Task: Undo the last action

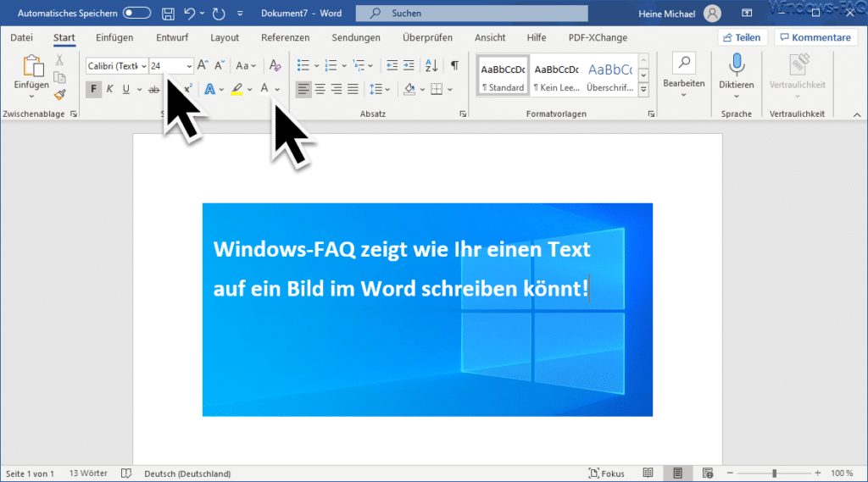Action: tap(189, 14)
